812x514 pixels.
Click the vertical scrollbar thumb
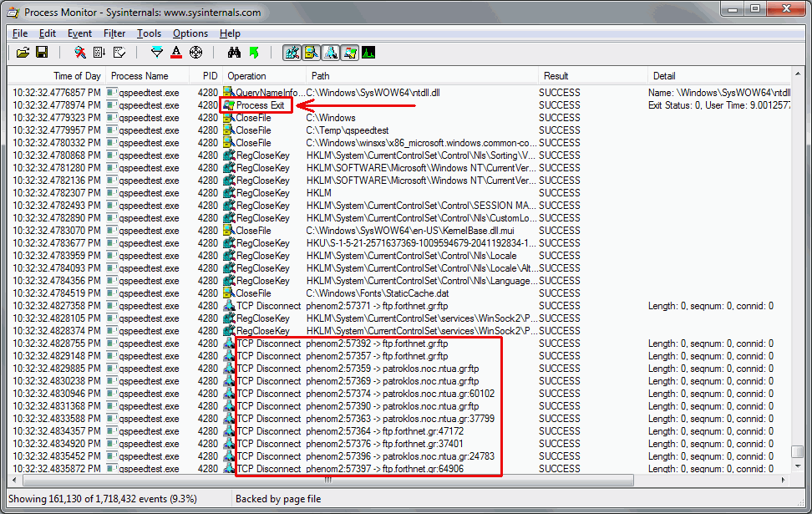pyautogui.click(x=798, y=452)
